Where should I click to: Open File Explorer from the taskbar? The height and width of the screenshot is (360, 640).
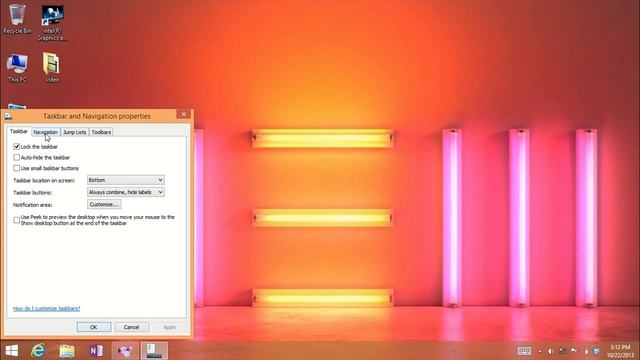(67, 351)
